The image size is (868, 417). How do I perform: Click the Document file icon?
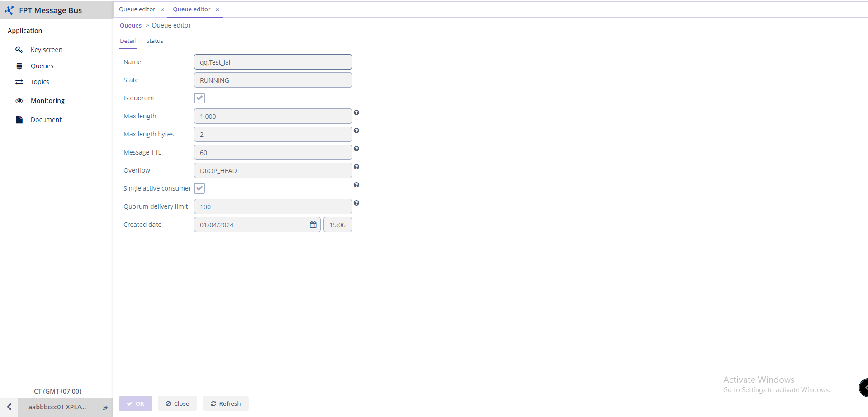click(x=19, y=120)
